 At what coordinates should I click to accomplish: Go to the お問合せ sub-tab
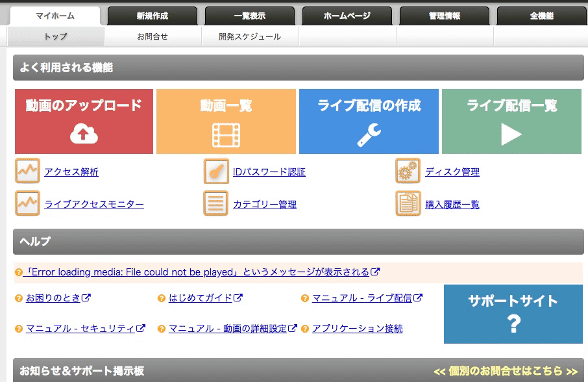[x=153, y=37]
